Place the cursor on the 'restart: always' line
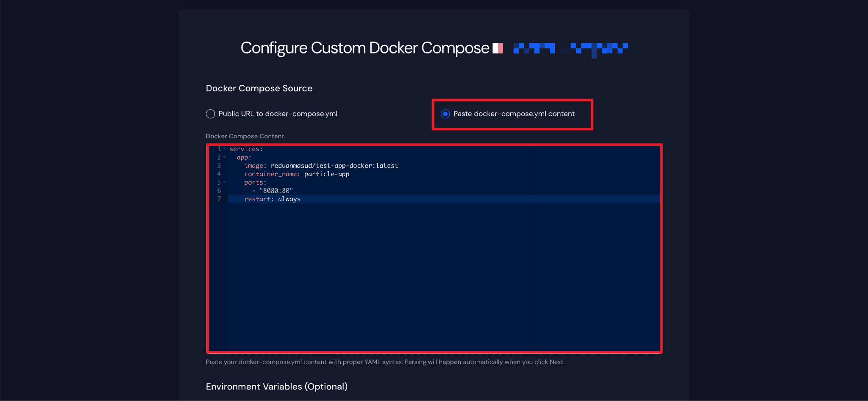Screen dimensions: 868x401 273,199
